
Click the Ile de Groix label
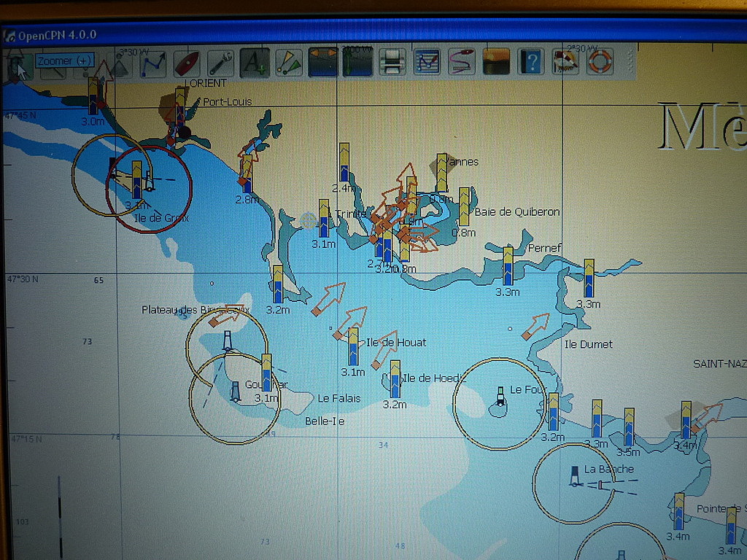161,218
